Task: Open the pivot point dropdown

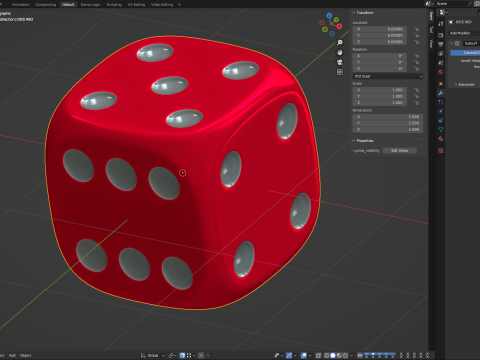Action: pyautogui.click(x=172, y=355)
